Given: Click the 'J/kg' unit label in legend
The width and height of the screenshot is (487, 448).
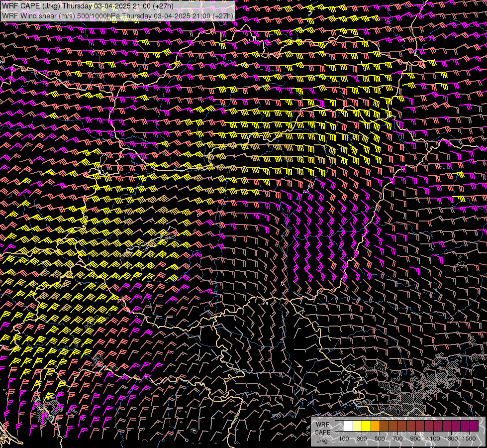Looking at the screenshot, I should [x=322, y=440].
